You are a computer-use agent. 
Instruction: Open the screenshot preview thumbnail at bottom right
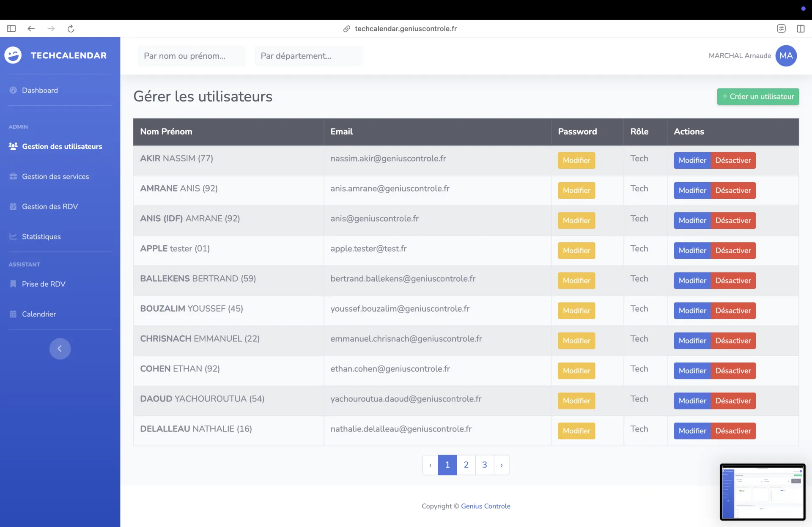(x=763, y=492)
